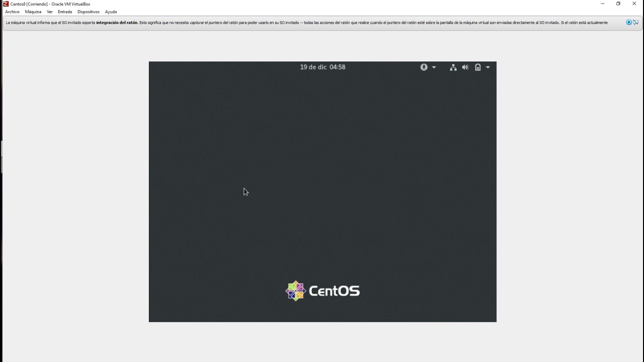
Task: Suppress future mouse integration messages icon
Action: [x=636, y=23]
